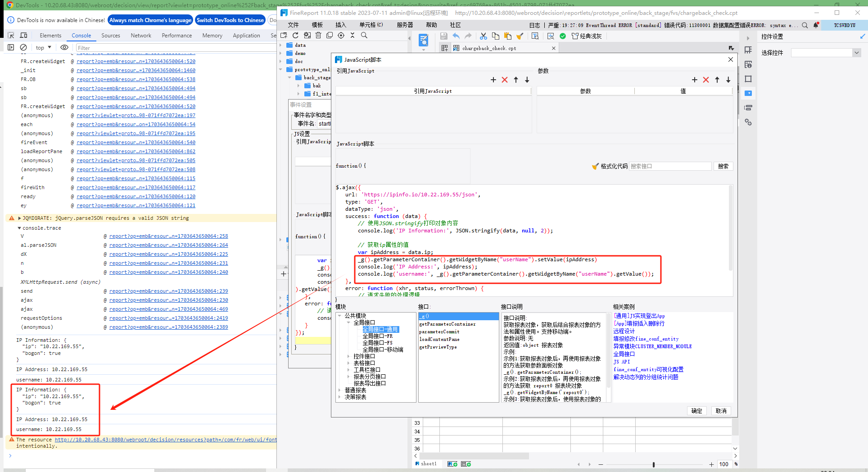Click the Undo arrow in FineReport toolbar
868x472 pixels.
coord(456,36)
